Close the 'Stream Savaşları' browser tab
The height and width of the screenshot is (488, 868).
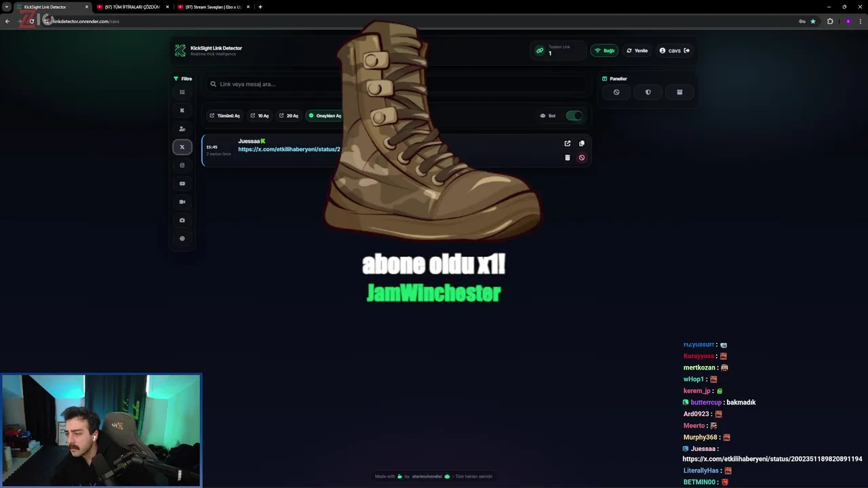click(248, 7)
